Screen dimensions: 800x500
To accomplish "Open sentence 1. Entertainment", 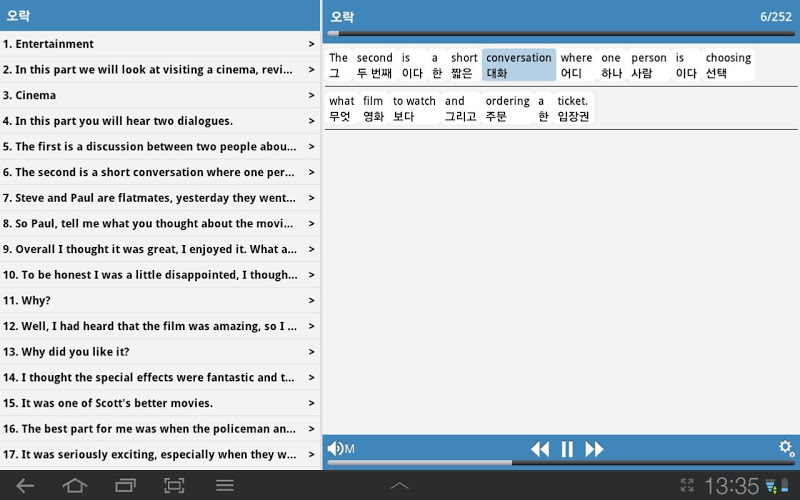I will (x=160, y=44).
